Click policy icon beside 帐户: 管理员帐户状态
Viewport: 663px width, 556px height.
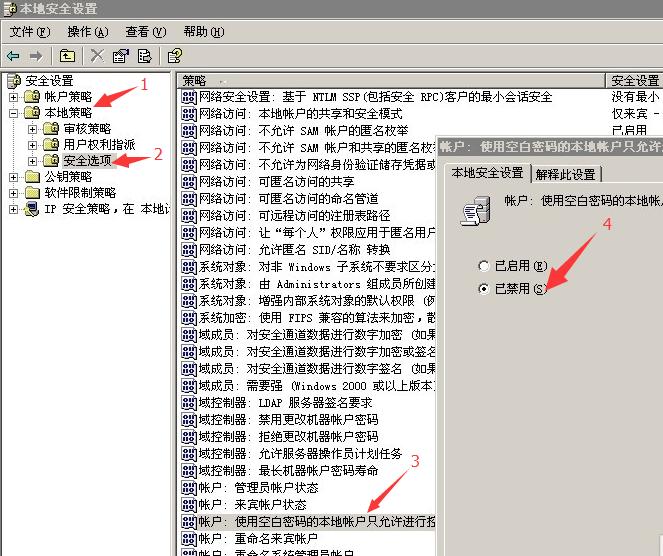pos(189,488)
